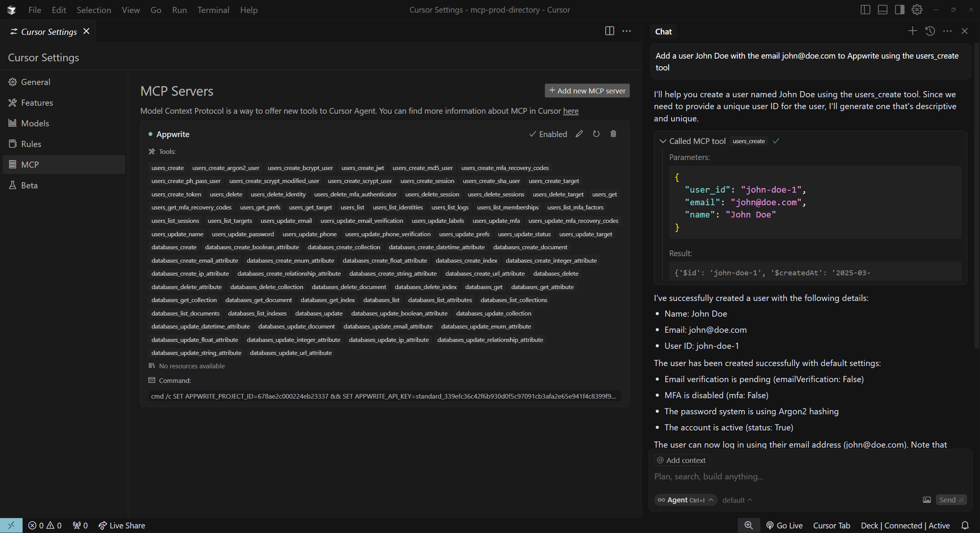The height and width of the screenshot is (533, 980).
Task: Start a new chat with plus icon
Action: [x=912, y=31]
